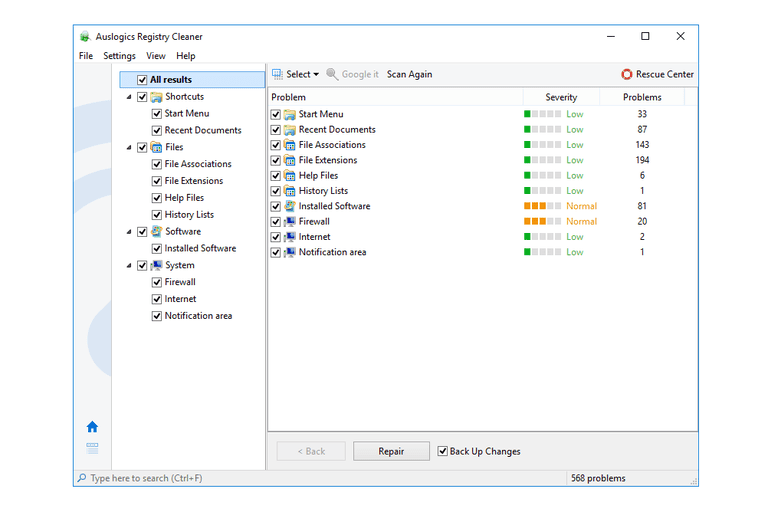Open the Select dropdown arrow
Viewport: 768px width, 512px height.
316,74
